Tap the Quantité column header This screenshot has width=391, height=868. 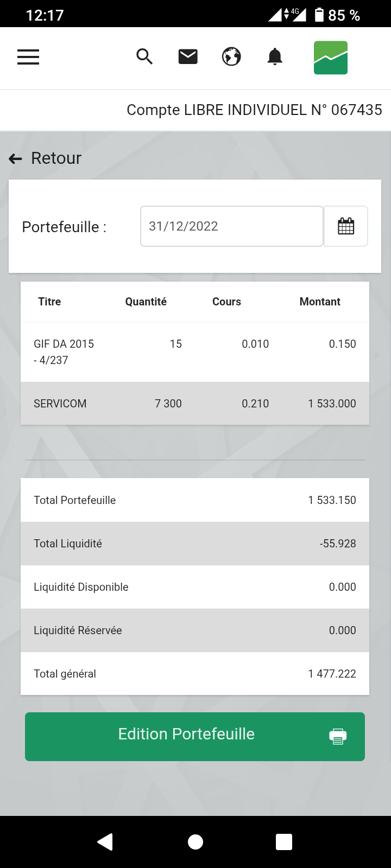[146, 302]
